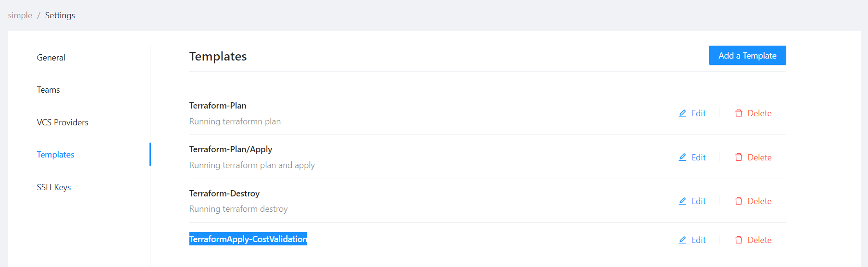Click the highlighted TerraformApply-CostValidation template name
This screenshot has width=868, height=267.
coord(248,239)
